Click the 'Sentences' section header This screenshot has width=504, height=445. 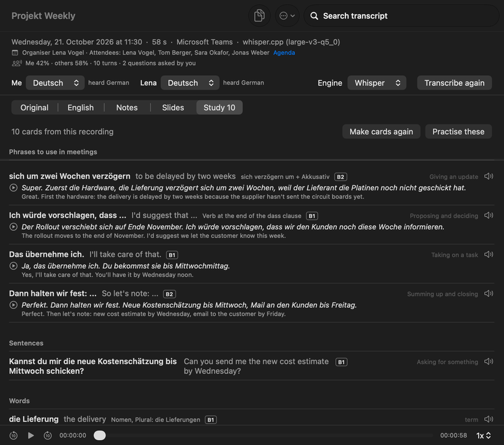(x=26, y=343)
